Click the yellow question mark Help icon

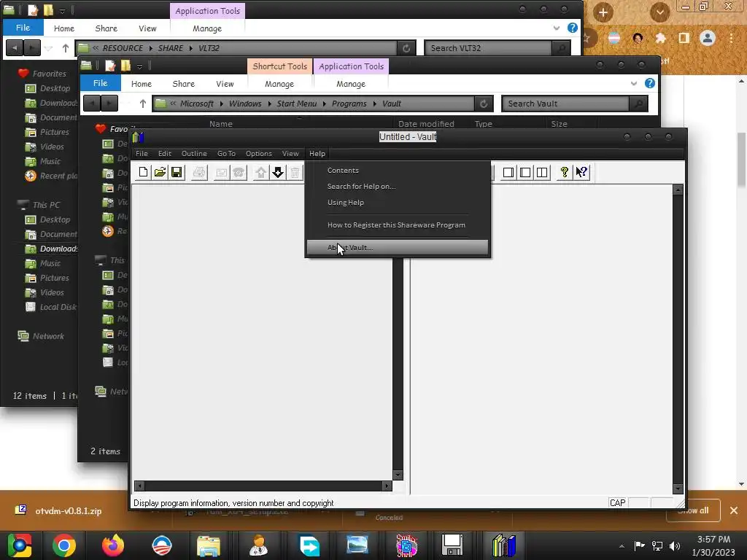(564, 172)
